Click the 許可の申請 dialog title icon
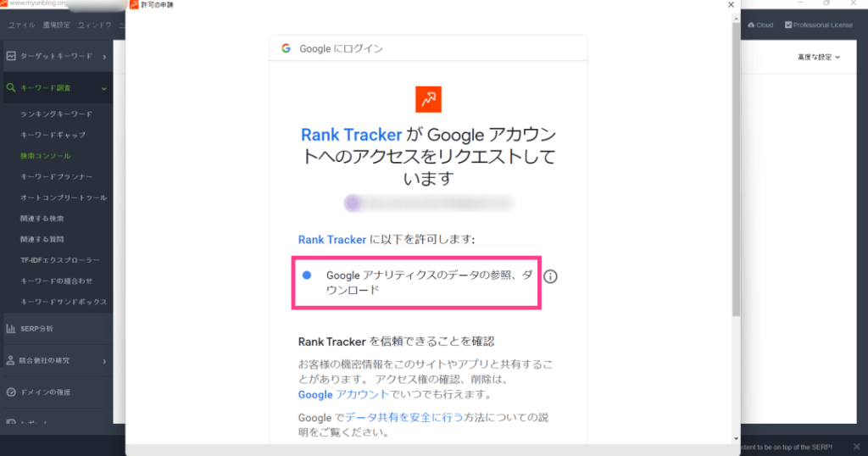The image size is (868, 456). pos(134,4)
